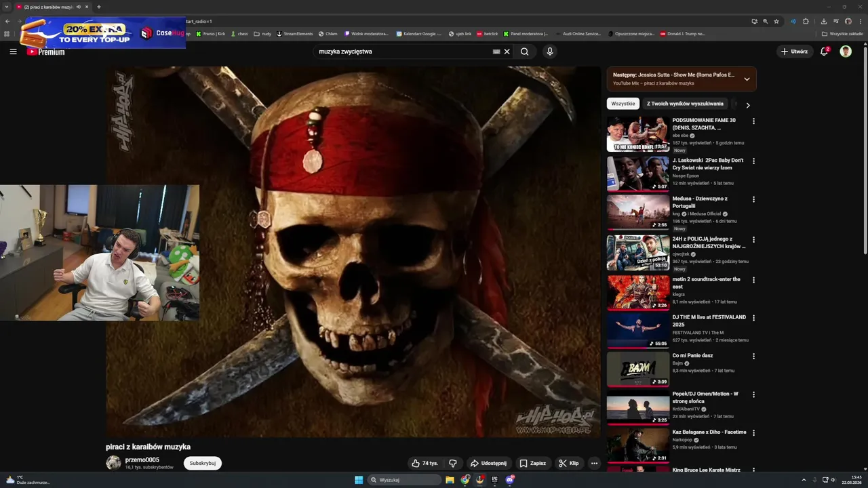This screenshot has height=488, width=868.
Task: Select the Wszystkie filter chip
Action: pyautogui.click(x=623, y=104)
